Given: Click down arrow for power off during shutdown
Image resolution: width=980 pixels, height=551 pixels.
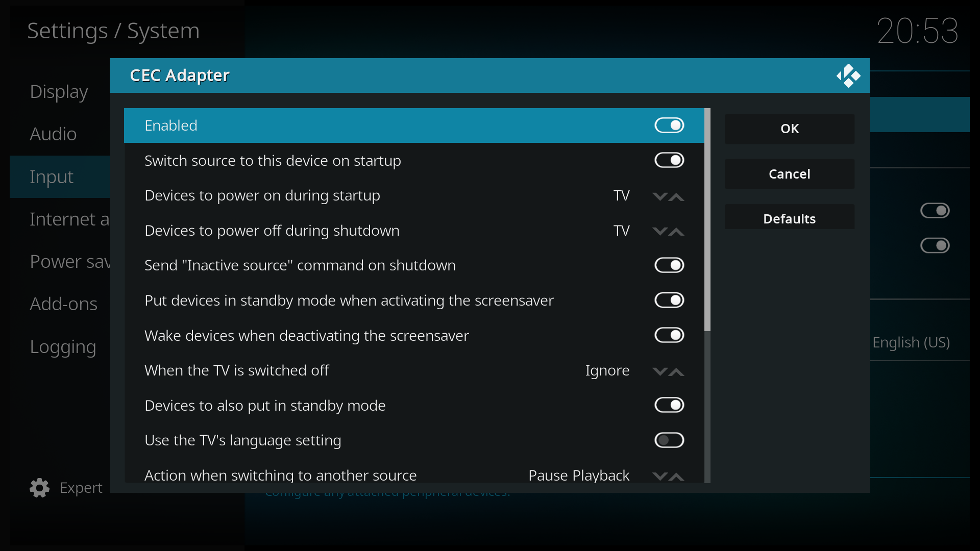Looking at the screenshot, I should coord(659,232).
